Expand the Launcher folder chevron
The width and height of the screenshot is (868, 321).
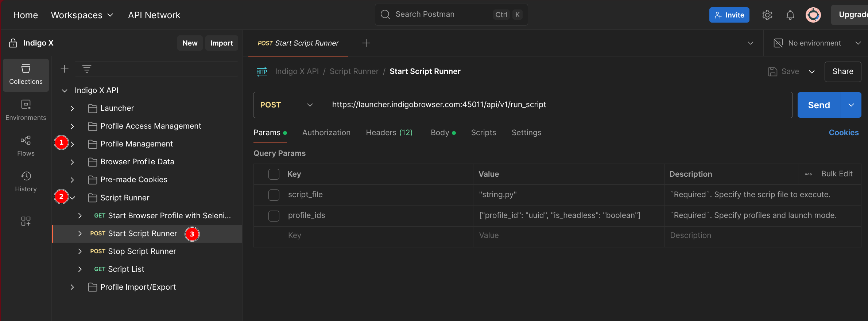[72, 108]
